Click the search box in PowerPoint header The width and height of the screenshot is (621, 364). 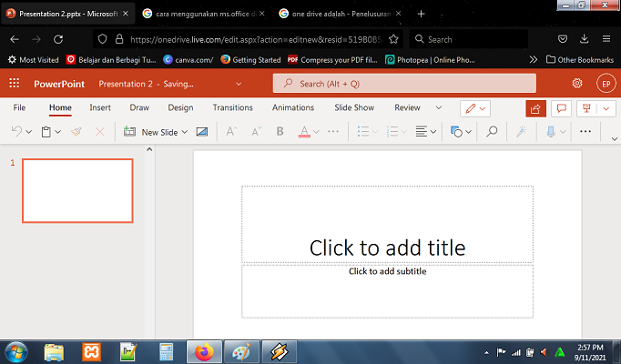(x=390, y=84)
